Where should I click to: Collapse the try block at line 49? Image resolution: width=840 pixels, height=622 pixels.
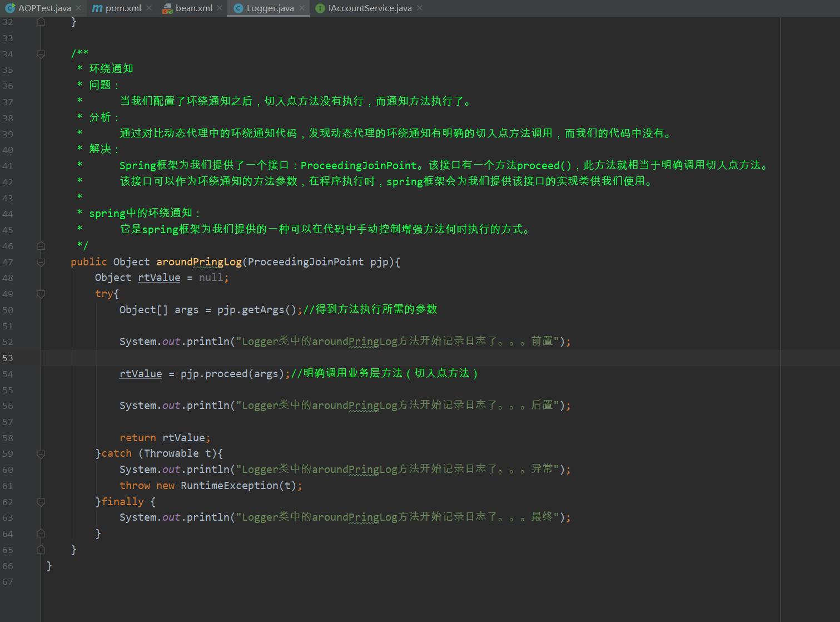pos(41,294)
